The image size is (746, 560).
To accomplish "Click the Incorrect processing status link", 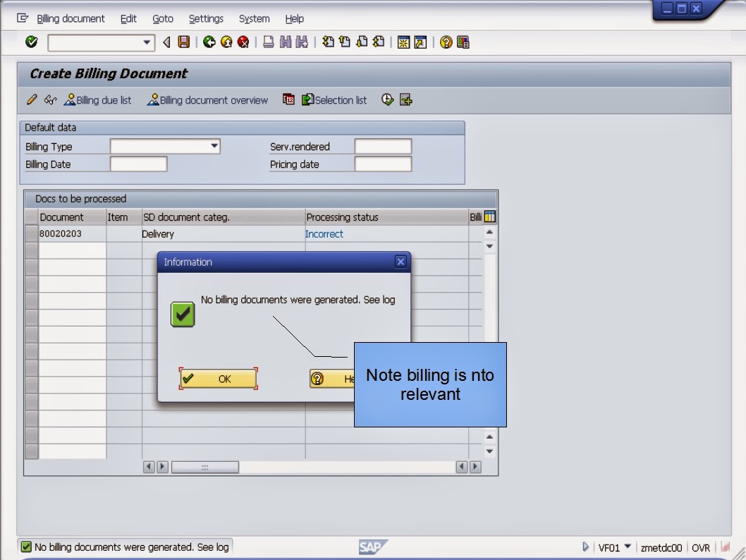I will click(324, 233).
